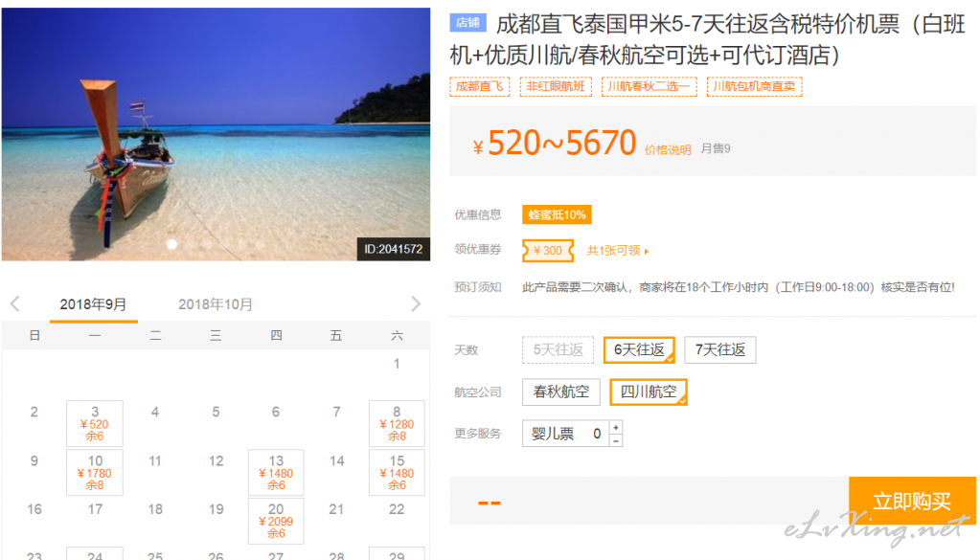Click calendar date 21
Screen dimensions: 980x560
pos(336,509)
